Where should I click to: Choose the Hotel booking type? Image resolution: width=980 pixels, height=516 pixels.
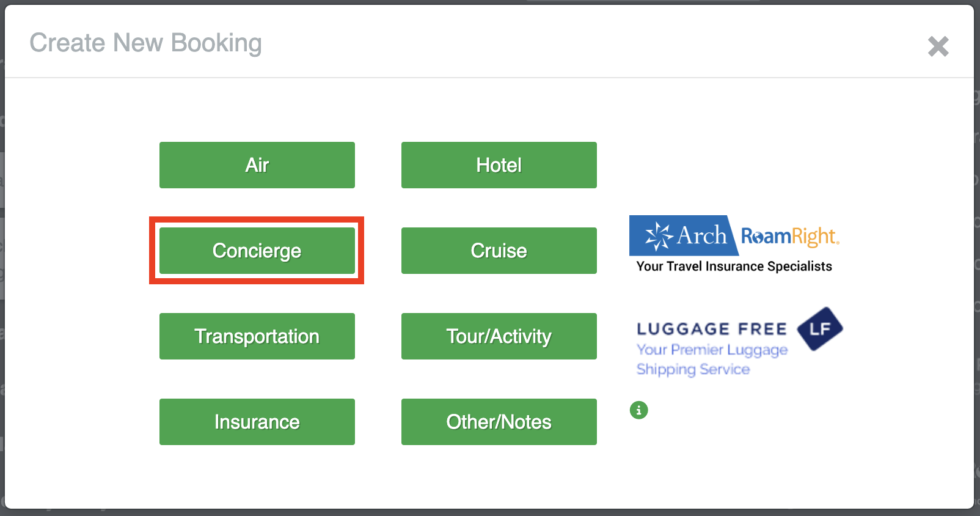pos(499,165)
